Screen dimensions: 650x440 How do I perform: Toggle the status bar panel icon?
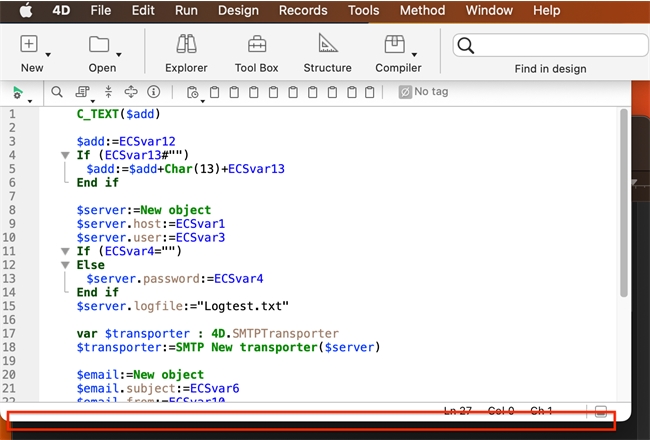tap(600, 411)
